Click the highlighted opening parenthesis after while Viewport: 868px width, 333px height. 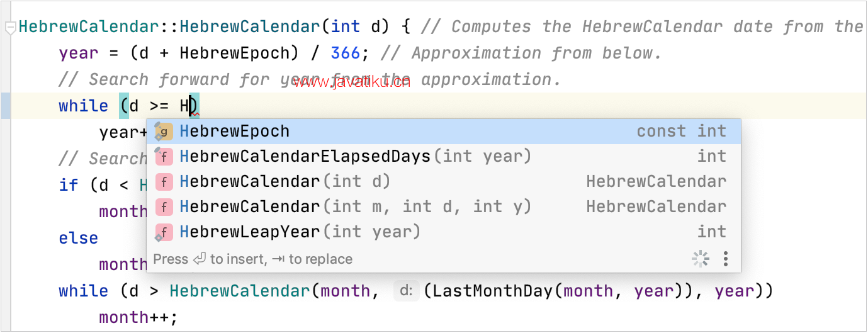click(x=123, y=106)
